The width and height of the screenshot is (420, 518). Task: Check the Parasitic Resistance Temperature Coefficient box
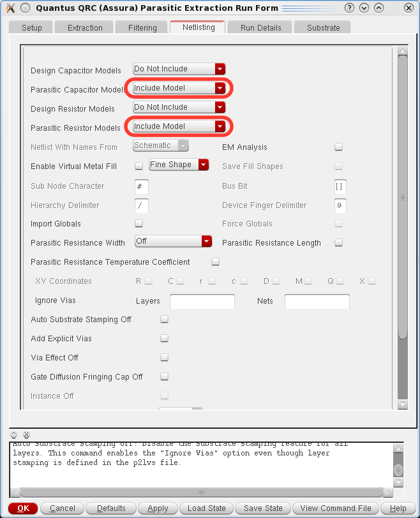[215, 262]
